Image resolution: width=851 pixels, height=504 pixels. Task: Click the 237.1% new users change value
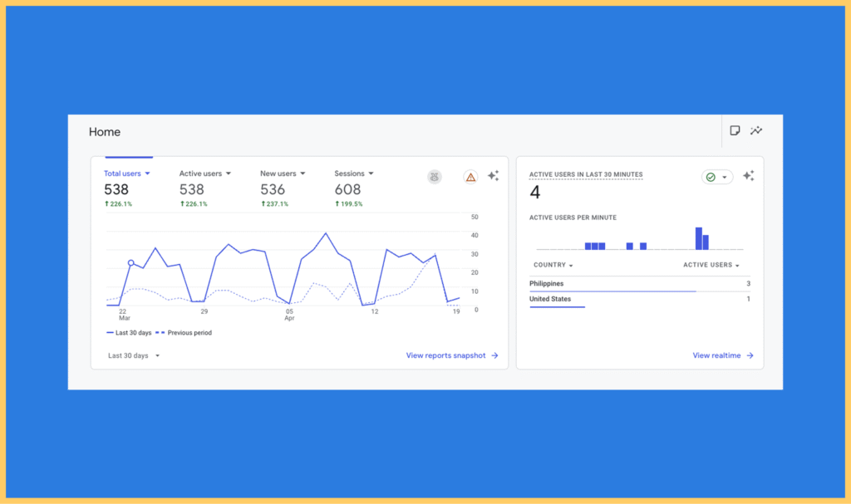click(274, 204)
